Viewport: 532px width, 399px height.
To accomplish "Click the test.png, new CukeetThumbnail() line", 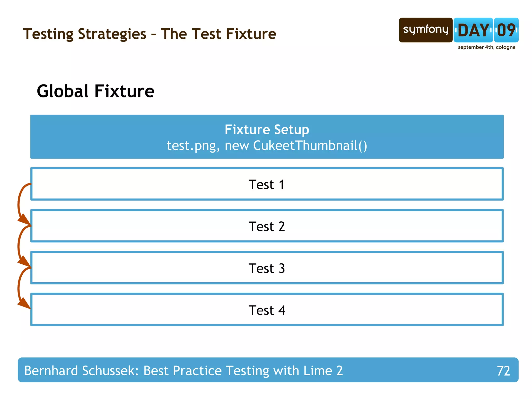I will 267,145.
